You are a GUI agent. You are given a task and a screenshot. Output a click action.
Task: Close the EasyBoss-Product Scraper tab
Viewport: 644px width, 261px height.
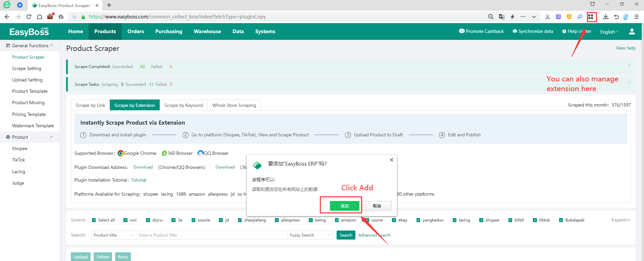97,5
